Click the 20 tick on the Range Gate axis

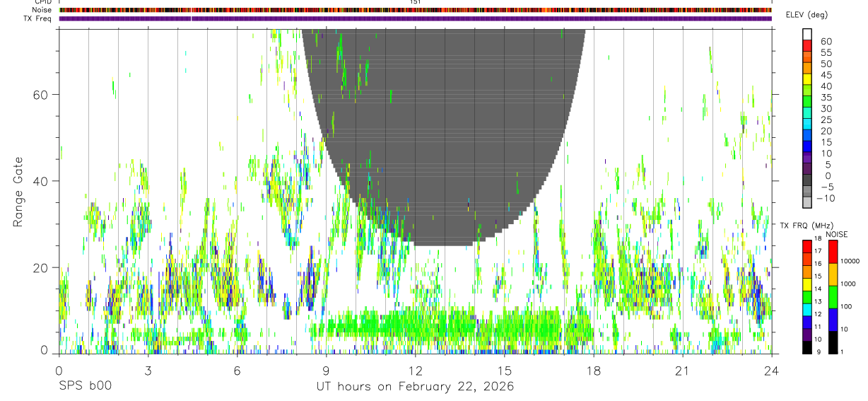[x=41, y=267]
